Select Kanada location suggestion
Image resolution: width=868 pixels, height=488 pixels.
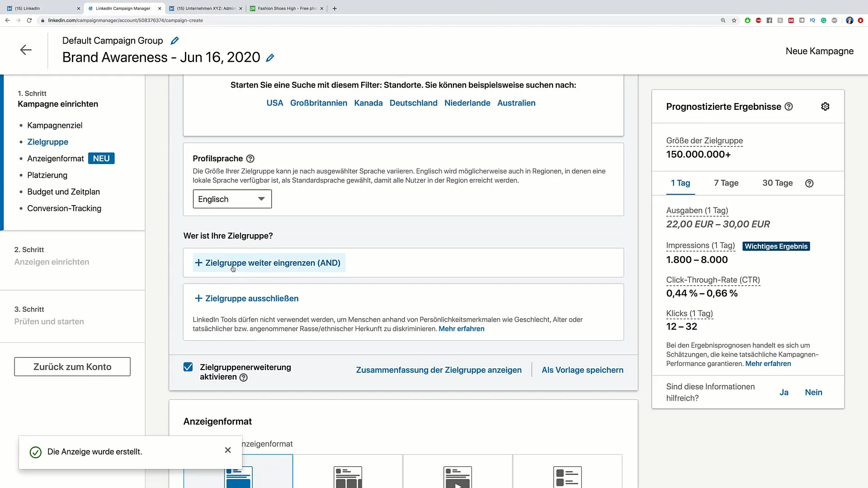(368, 103)
